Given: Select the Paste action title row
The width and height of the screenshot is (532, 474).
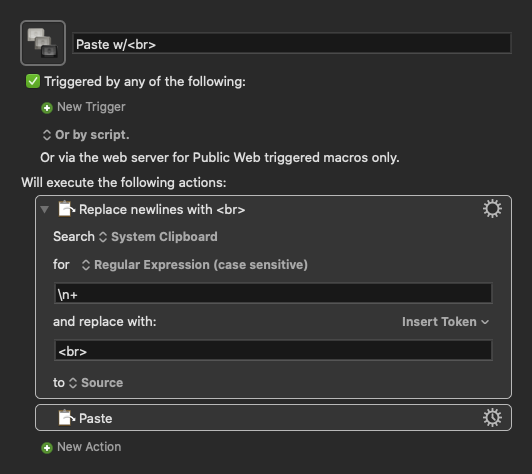Looking at the screenshot, I should [x=273, y=418].
